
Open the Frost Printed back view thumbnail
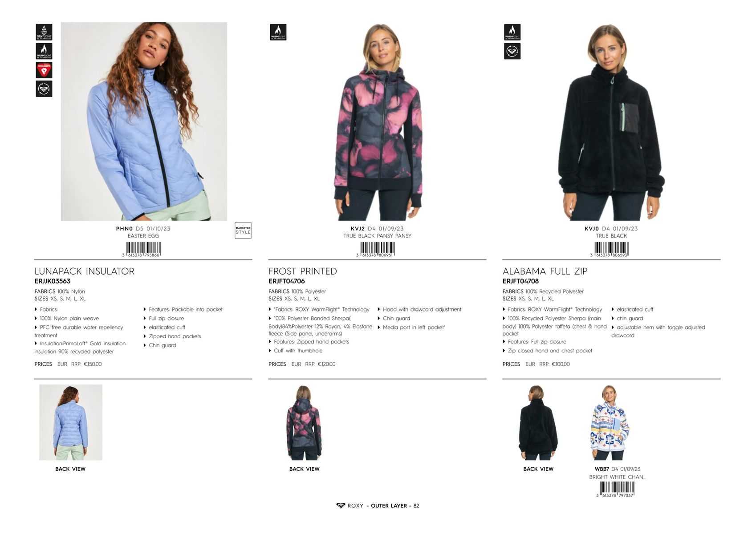(304, 422)
